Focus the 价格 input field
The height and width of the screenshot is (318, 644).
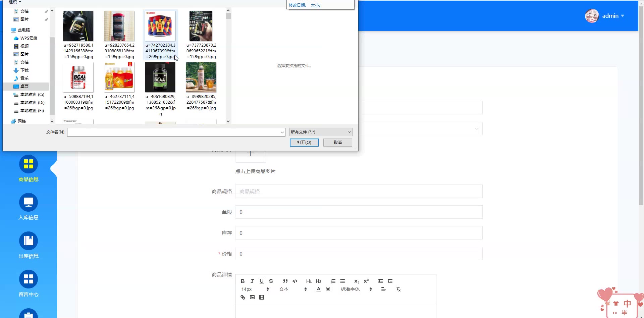pos(359,254)
